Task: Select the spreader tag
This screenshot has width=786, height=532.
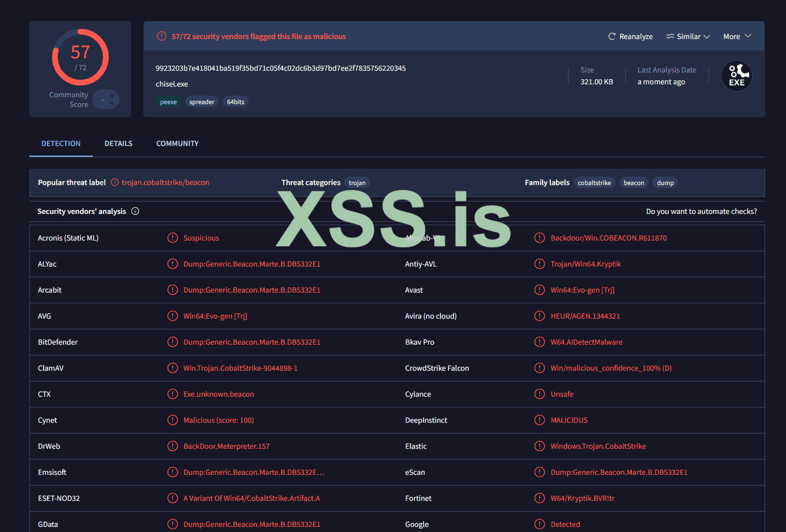Action: pyautogui.click(x=202, y=102)
